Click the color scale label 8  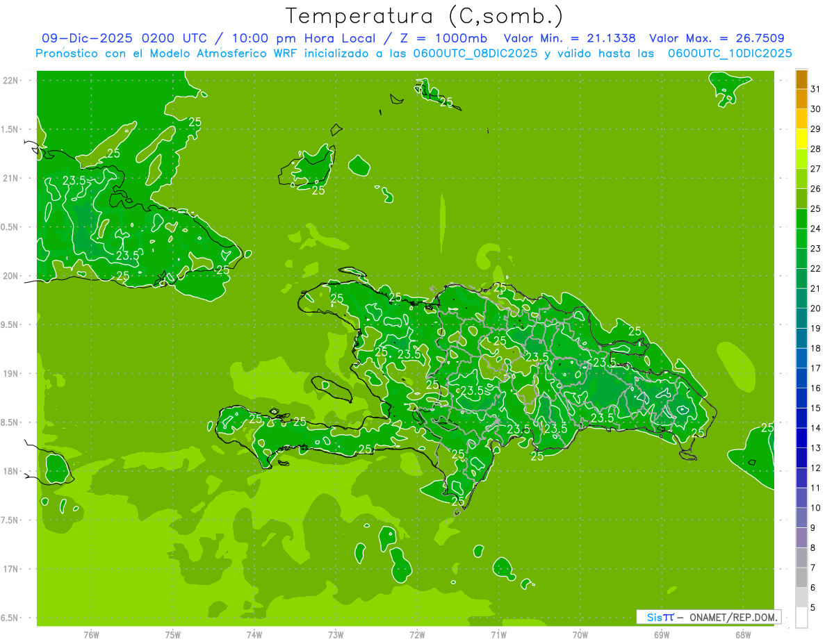[x=813, y=548]
